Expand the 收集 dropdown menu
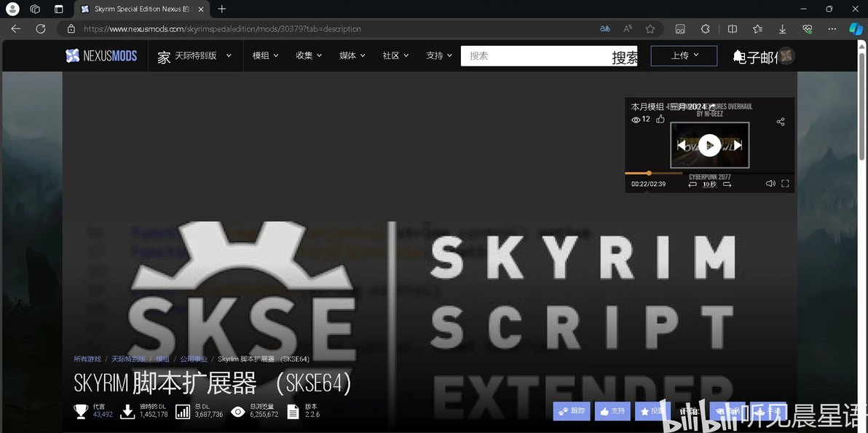Screen dimensions: 868x433 (308, 55)
